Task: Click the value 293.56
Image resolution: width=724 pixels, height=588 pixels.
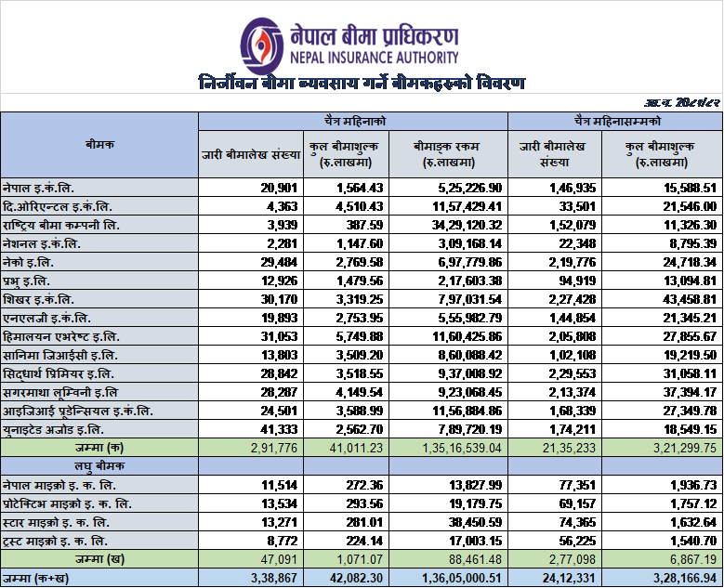Action: (364, 503)
